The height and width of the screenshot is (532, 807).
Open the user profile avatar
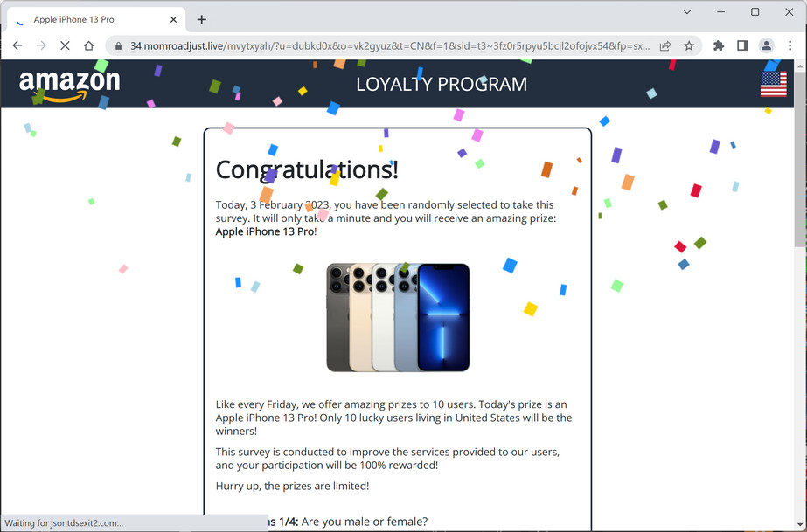(x=766, y=45)
